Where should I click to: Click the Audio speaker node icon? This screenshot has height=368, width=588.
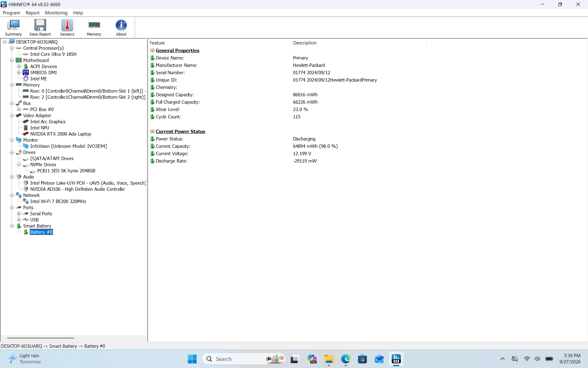(19, 177)
